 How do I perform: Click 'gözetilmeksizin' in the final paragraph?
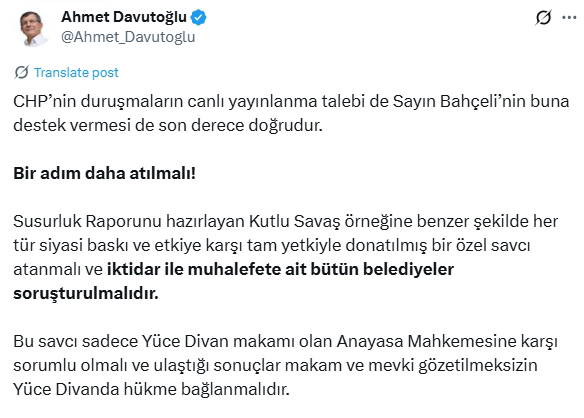478,365
